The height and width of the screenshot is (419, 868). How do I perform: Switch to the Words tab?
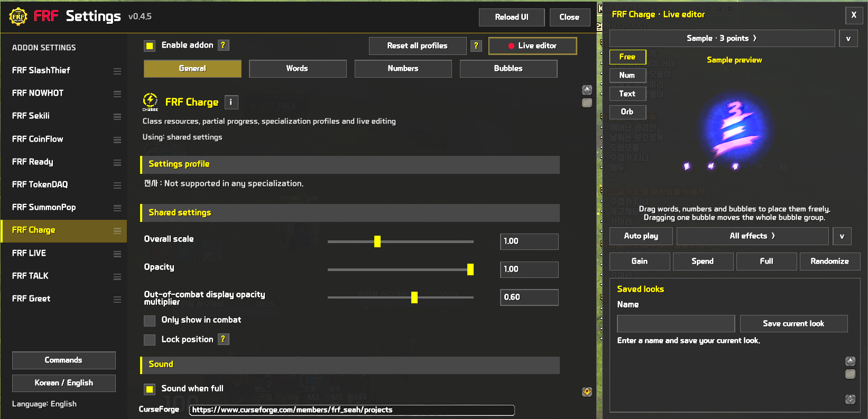pos(298,69)
